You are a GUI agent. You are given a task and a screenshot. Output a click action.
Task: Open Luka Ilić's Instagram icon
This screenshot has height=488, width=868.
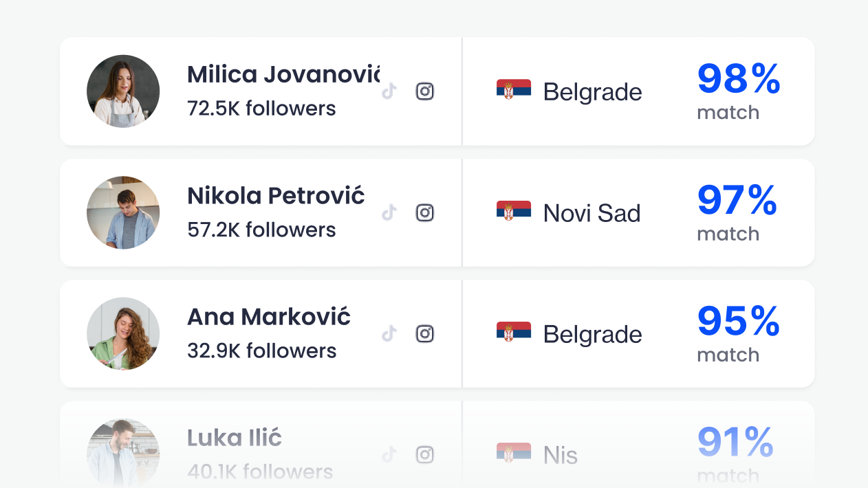coord(425,454)
